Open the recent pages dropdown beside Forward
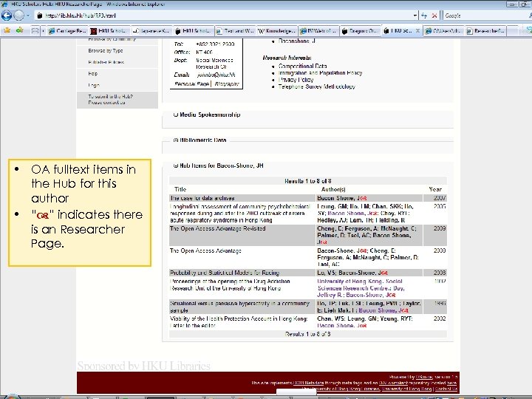Image resolution: width=532 pixels, height=399 pixels. (28, 16)
